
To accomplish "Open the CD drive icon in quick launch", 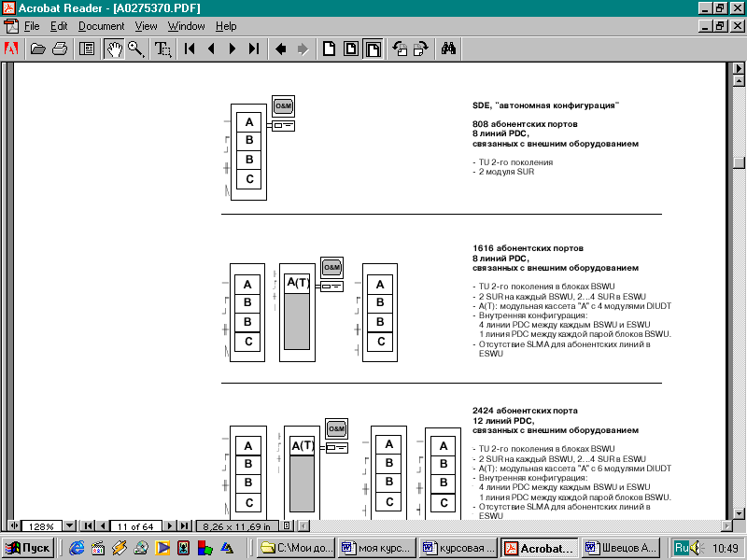I will (x=141, y=548).
